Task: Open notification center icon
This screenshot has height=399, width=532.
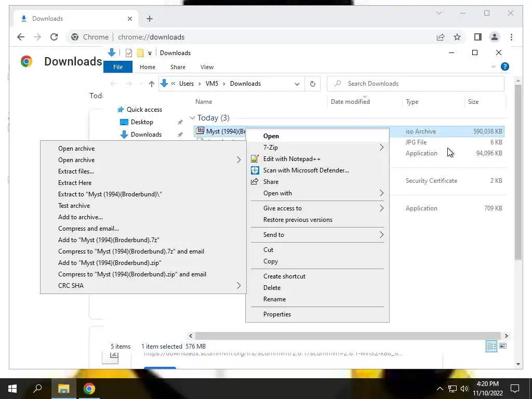Action: (515, 389)
